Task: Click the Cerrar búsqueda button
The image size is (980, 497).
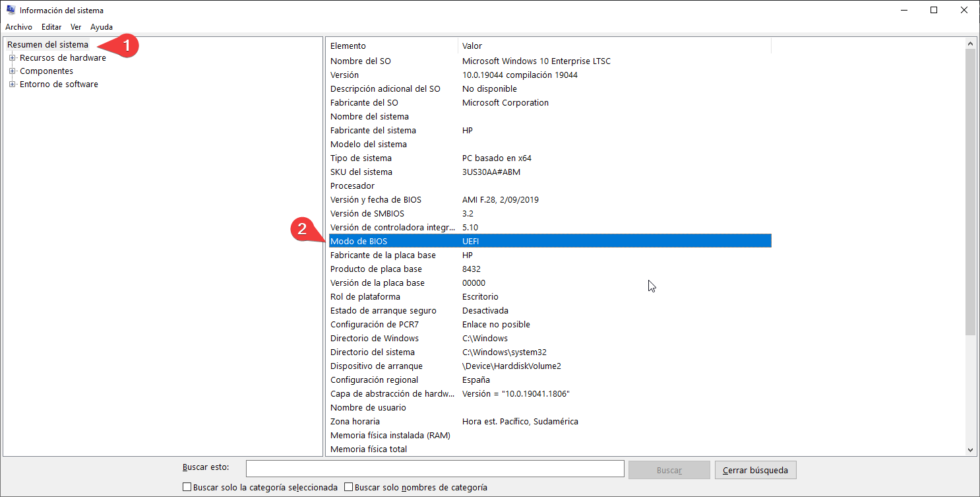Action: point(755,470)
